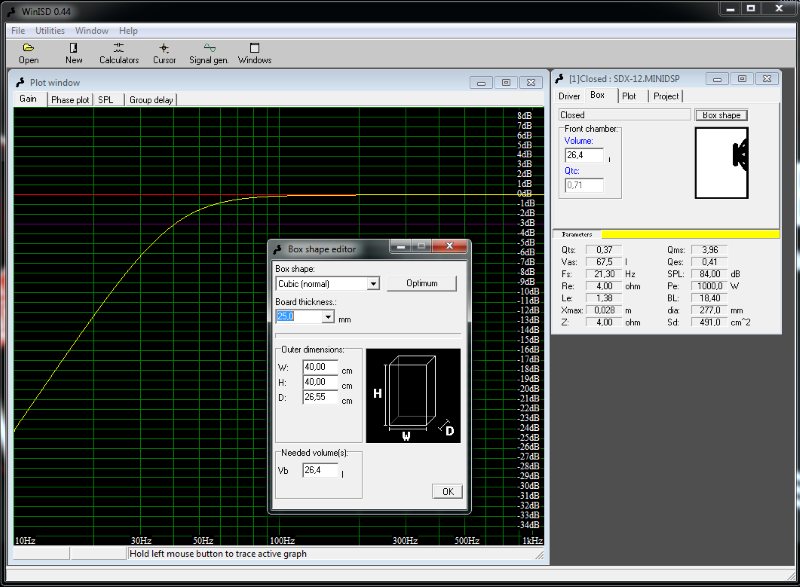Image resolution: width=800 pixels, height=587 pixels.
Task: Switch to the Project tab
Action: pos(666,96)
